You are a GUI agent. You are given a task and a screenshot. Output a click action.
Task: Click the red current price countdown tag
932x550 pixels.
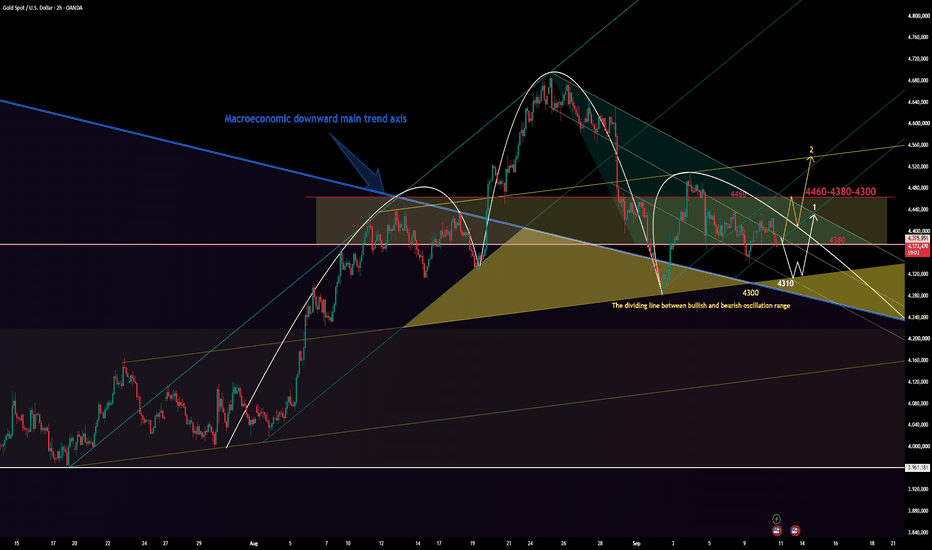coord(917,249)
